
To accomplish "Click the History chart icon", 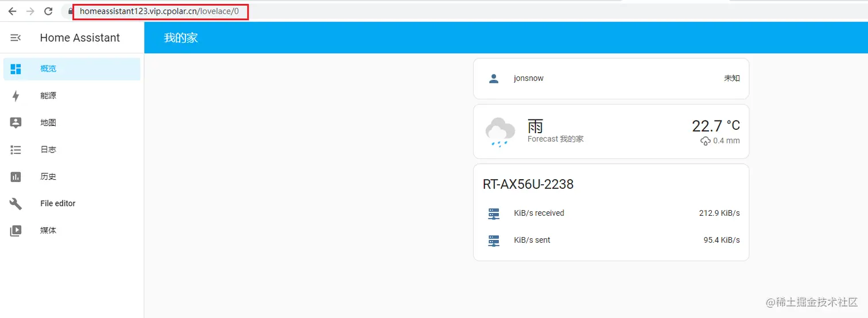I will click(x=15, y=177).
